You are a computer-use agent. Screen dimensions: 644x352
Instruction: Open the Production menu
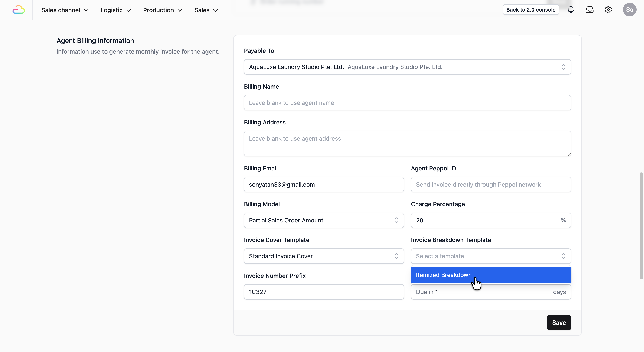(162, 10)
